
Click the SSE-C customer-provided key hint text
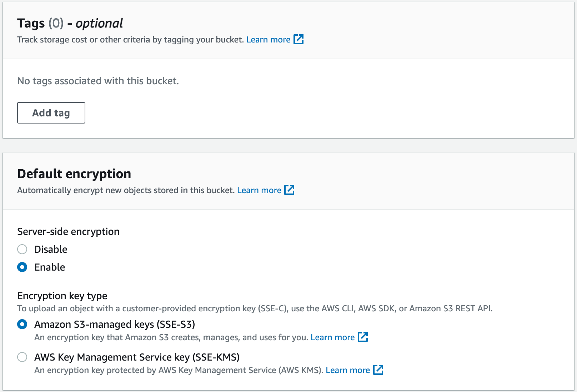click(x=255, y=308)
